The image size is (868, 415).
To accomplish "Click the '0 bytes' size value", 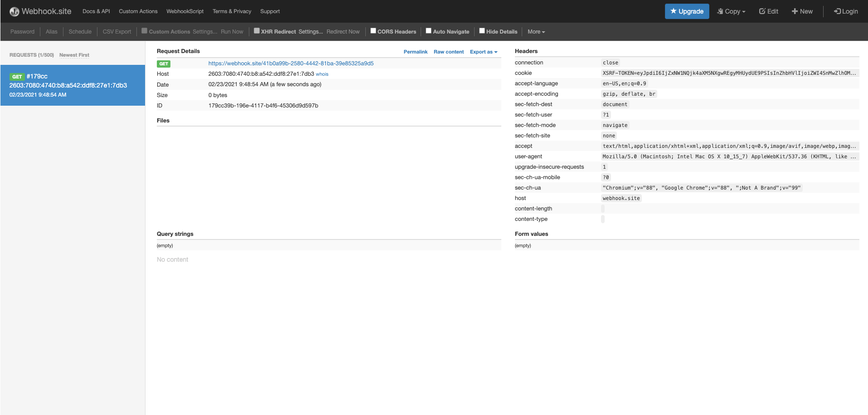I will (x=218, y=95).
